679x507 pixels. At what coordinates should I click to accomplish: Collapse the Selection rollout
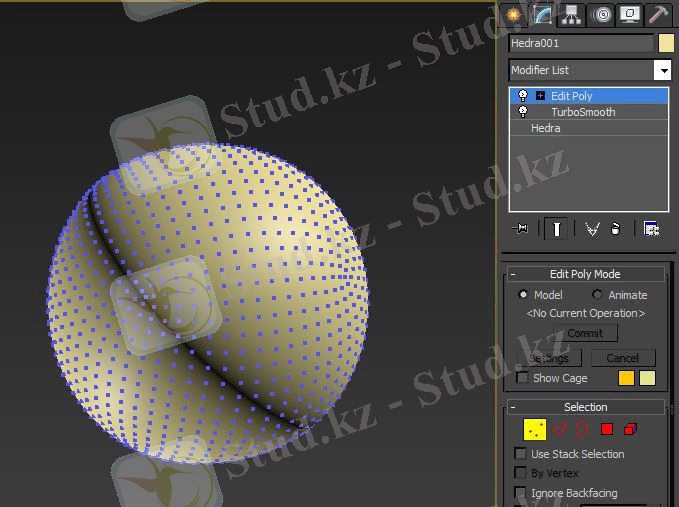tap(513, 407)
